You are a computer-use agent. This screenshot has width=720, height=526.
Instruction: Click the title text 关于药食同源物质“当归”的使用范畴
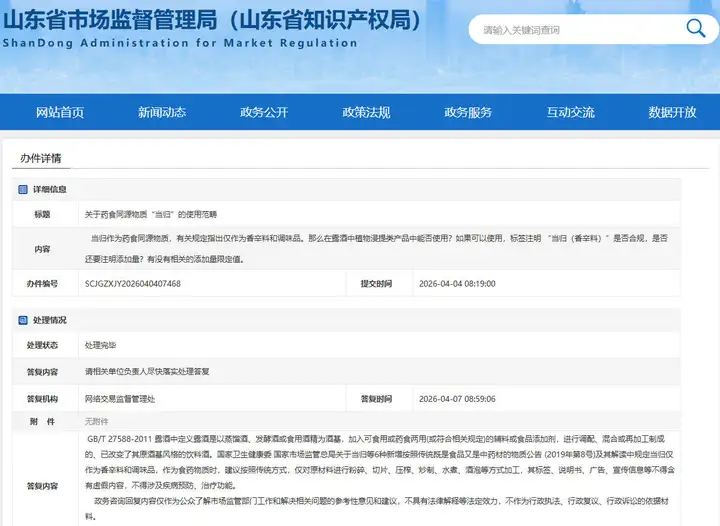[x=151, y=214]
